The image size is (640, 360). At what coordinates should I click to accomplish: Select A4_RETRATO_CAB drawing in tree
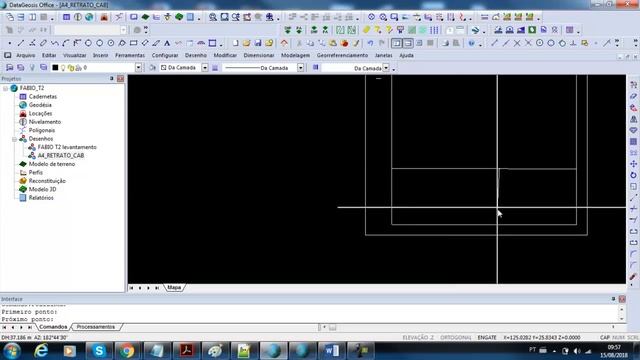(61, 156)
